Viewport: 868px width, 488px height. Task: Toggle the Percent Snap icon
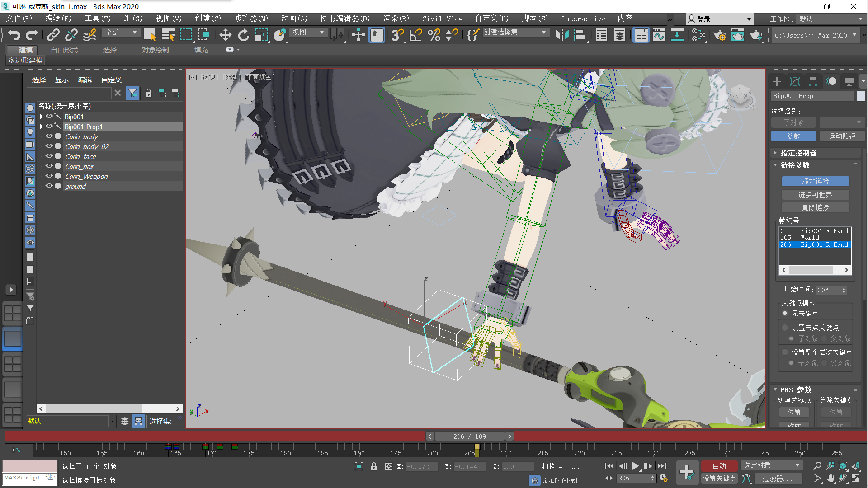tap(434, 35)
